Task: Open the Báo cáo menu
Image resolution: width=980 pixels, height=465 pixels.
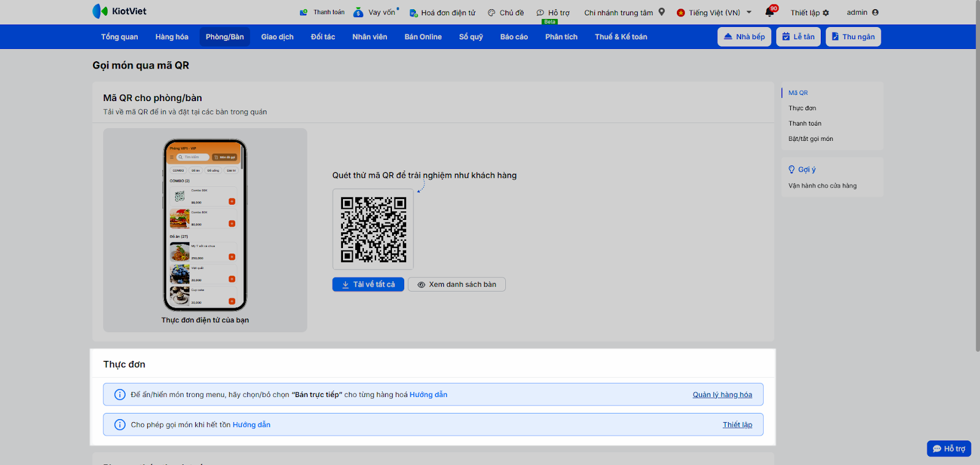Action: point(514,37)
